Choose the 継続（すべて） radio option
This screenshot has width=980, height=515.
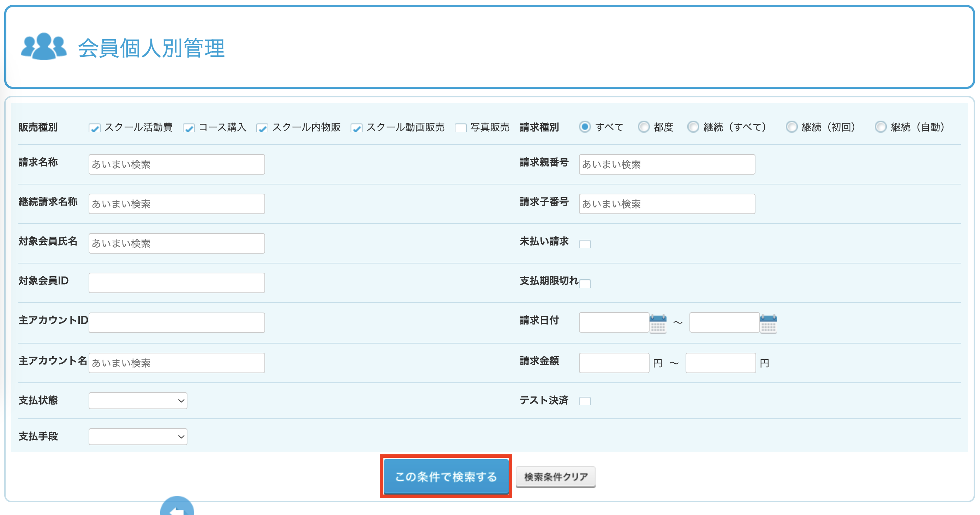point(693,127)
